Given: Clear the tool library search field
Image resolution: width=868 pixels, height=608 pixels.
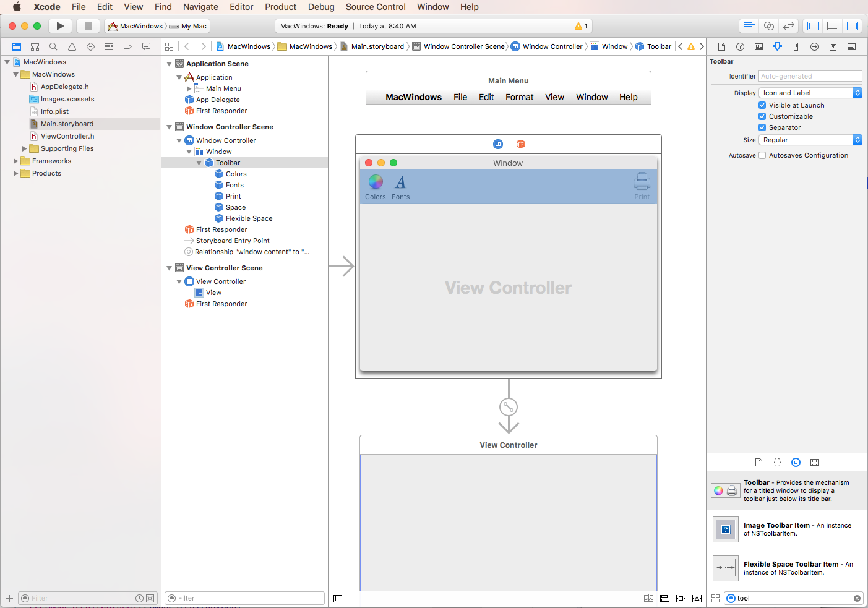Looking at the screenshot, I should coord(856,598).
